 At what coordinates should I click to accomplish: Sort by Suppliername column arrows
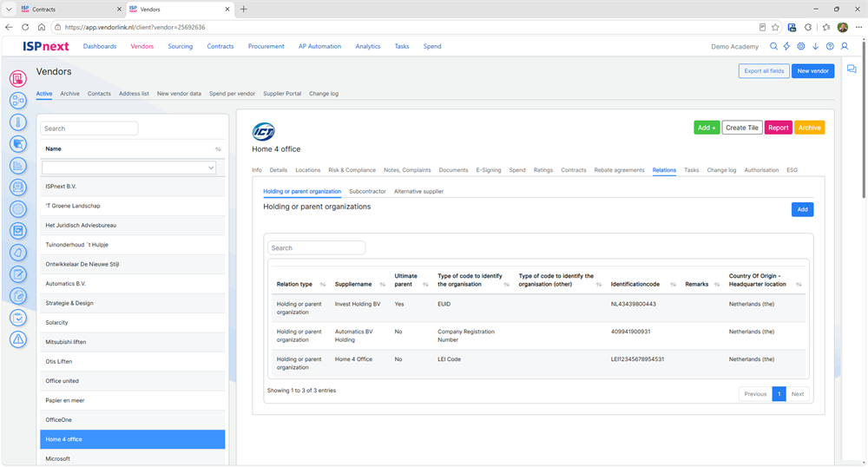point(382,285)
